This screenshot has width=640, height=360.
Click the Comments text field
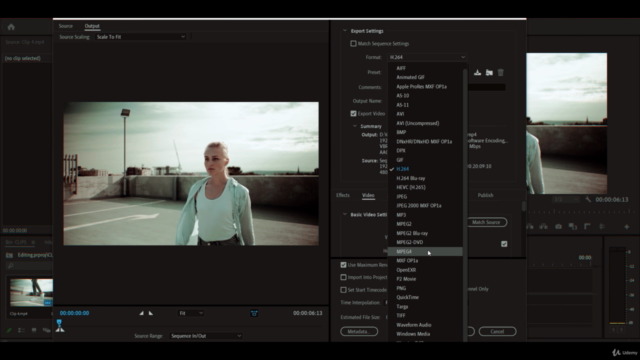[487, 87]
